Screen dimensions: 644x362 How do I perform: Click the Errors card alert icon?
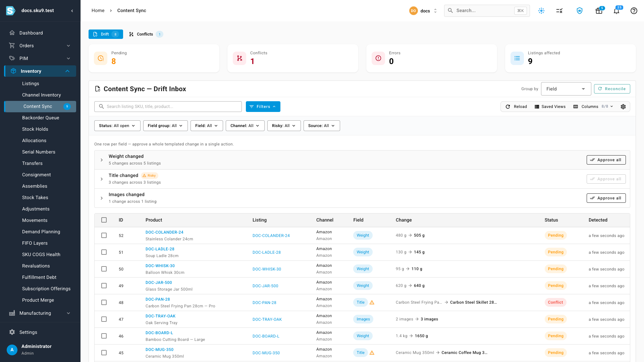click(x=378, y=58)
